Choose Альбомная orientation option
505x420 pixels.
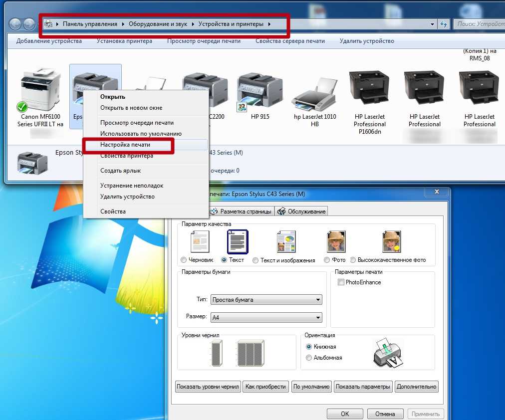[x=309, y=358]
